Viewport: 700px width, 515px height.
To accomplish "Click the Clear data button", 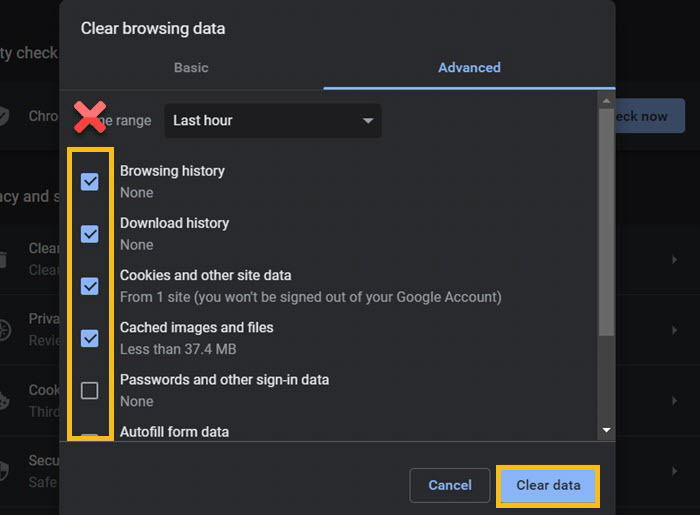I will coord(548,486).
